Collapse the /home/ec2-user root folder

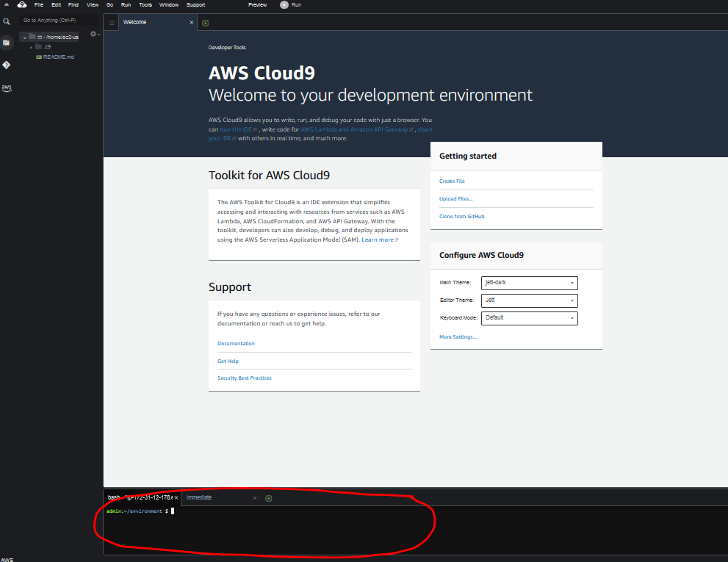coord(24,37)
